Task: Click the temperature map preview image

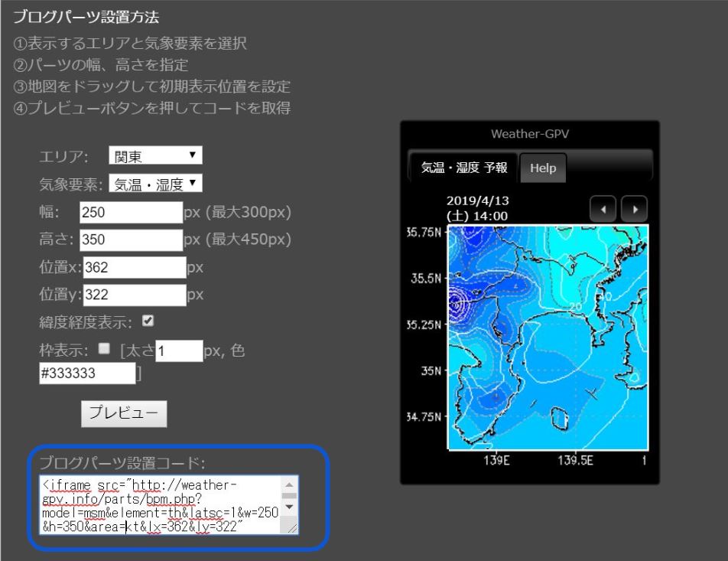Action: coord(548,338)
